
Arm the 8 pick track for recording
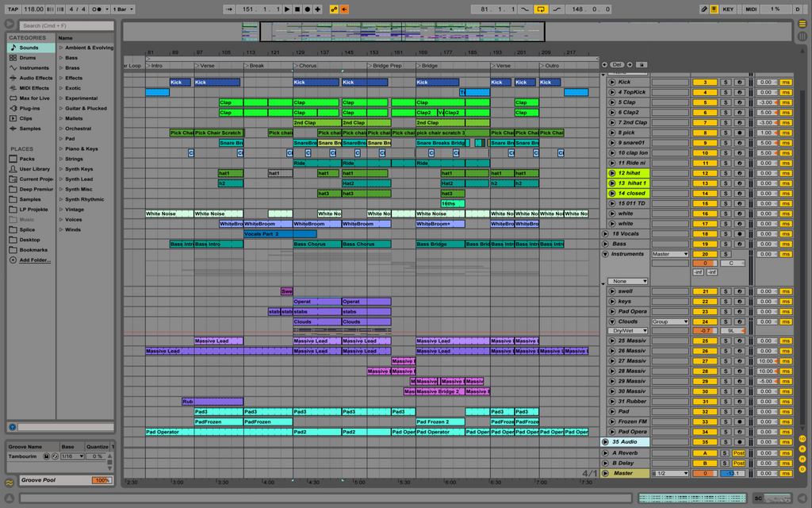[x=739, y=133]
